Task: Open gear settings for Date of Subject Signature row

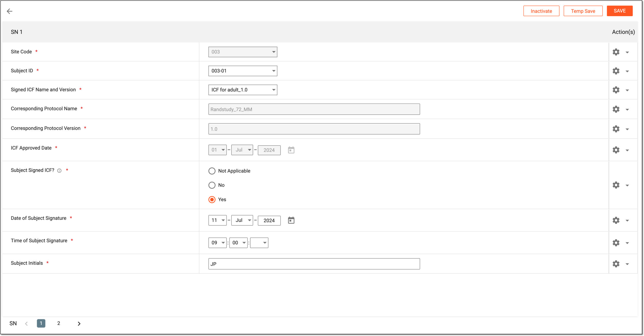Action: pyautogui.click(x=616, y=220)
